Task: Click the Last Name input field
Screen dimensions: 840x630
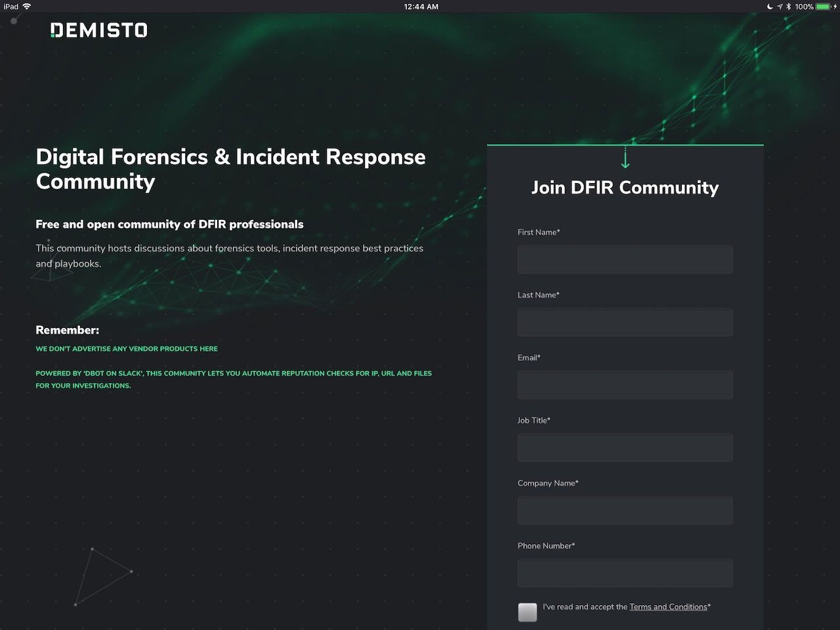Action: tap(625, 322)
